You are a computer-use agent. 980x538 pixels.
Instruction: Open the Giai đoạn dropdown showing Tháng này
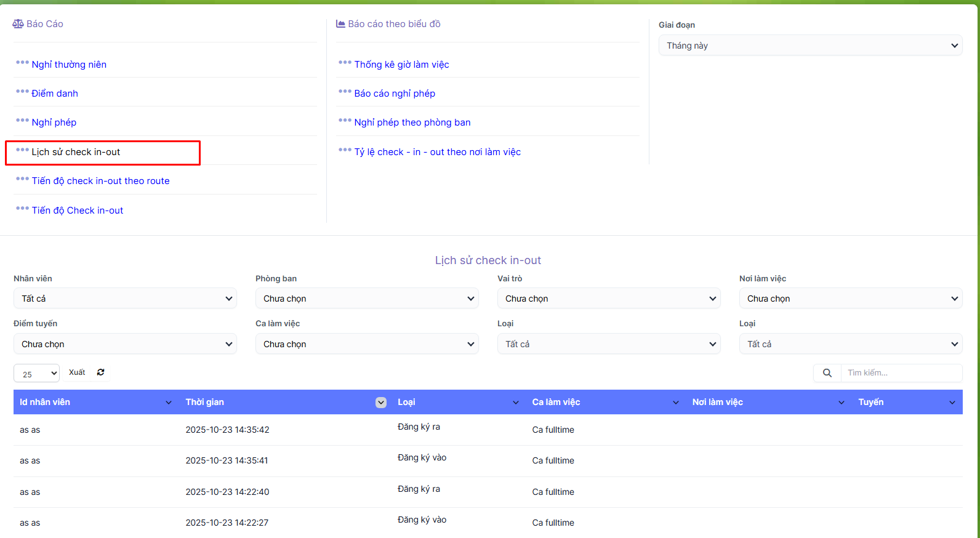pos(810,46)
